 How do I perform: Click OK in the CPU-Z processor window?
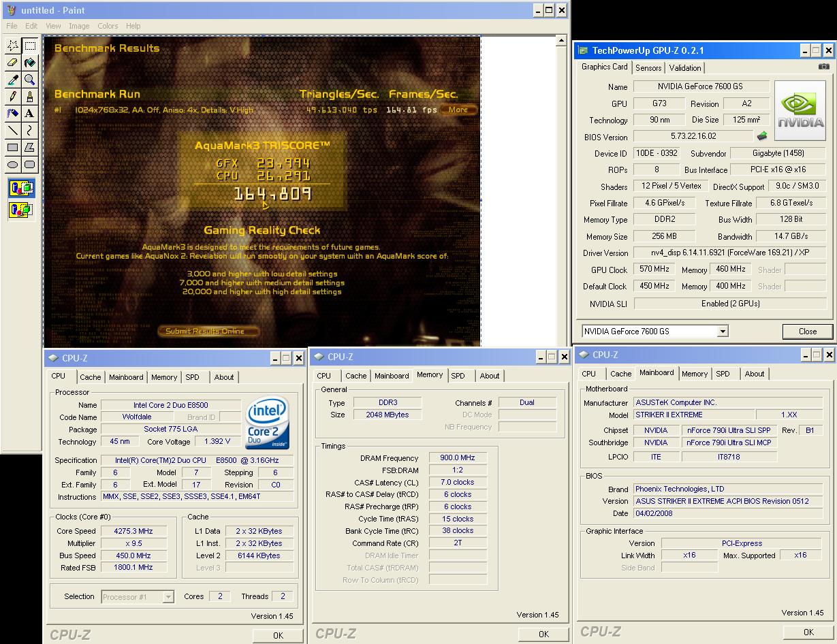[278, 635]
